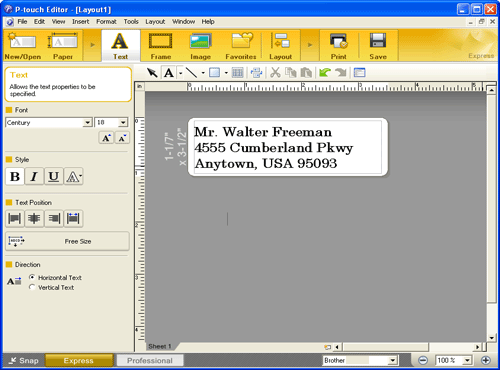Toggle Italic text style
500x370 pixels.
[x=34, y=176]
